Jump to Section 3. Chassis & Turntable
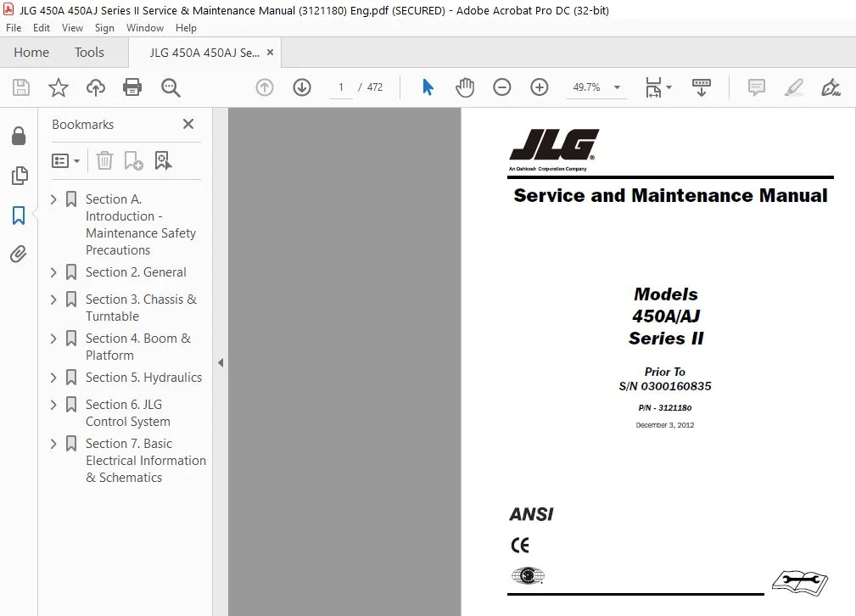856x616 pixels. pyautogui.click(x=141, y=307)
